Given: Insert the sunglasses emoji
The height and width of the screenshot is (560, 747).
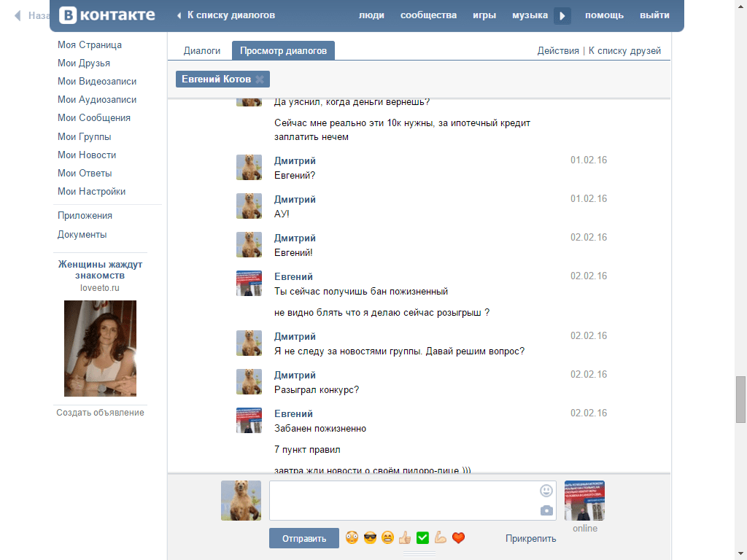Looking at the screenshot, I should click(x=370, y=538).
